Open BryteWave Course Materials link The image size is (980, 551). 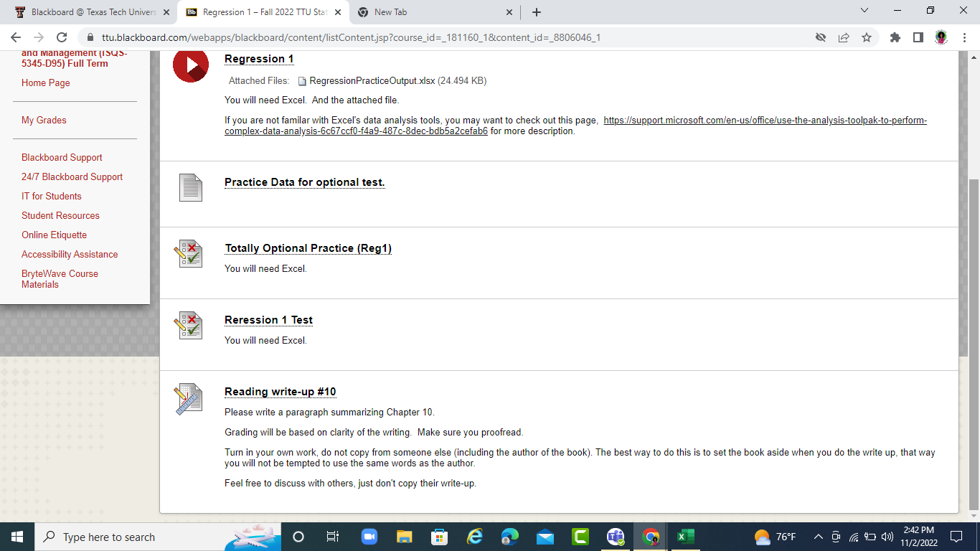[x=60, y=279]
